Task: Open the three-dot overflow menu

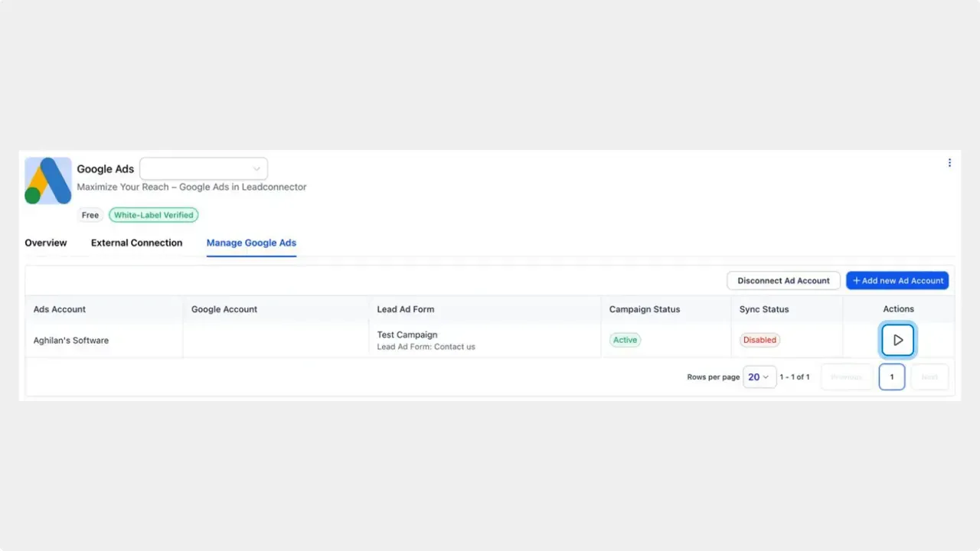Action: (949, 162)
